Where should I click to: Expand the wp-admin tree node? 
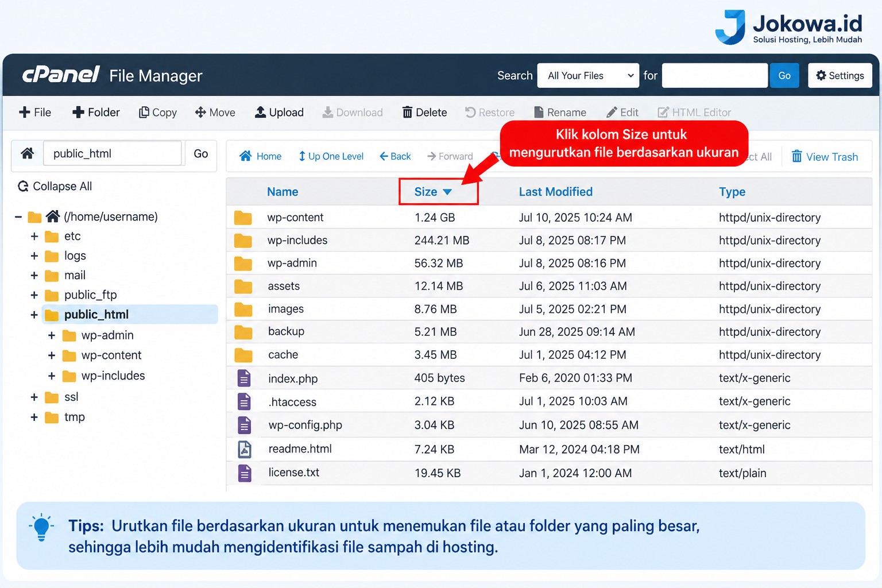coord(52,335)
